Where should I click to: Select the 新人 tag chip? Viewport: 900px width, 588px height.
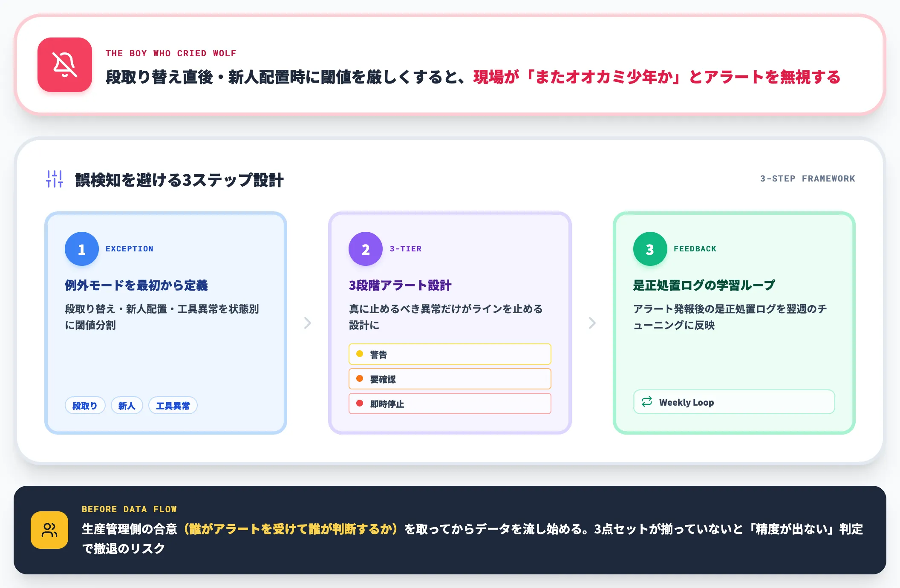[127, 406]
